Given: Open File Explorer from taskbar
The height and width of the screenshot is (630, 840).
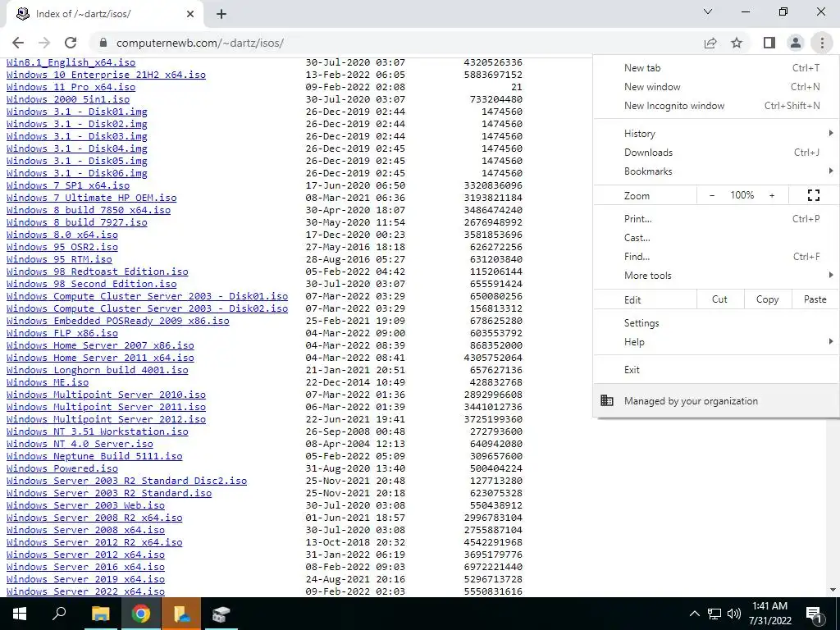Looking at the screenshot, I should click(100, 614).
